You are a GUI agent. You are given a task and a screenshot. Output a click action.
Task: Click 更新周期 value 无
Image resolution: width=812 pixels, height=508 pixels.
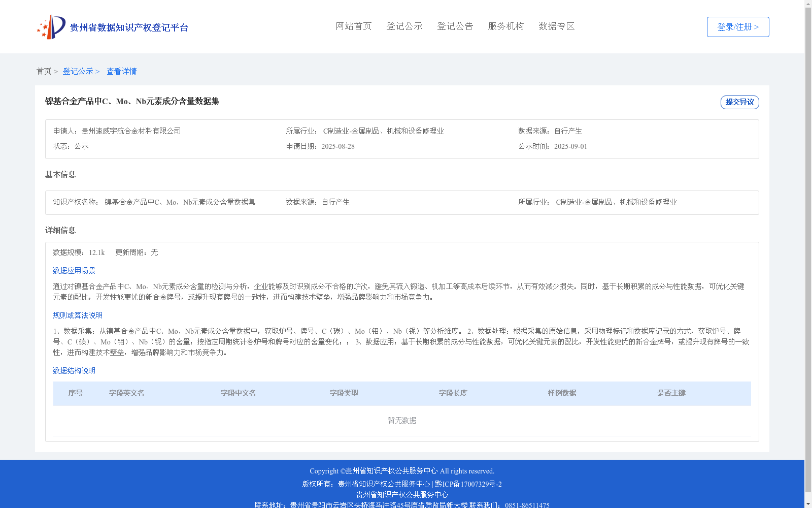tap(154, 252)
